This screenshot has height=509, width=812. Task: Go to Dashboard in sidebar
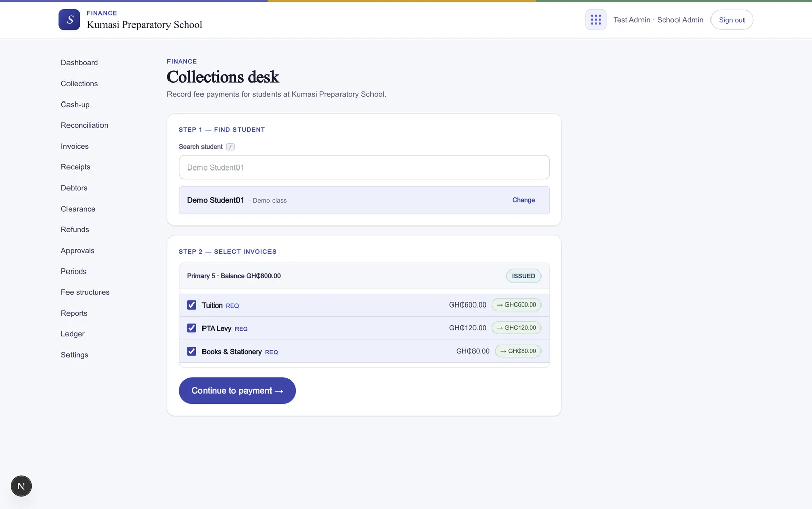coord(79,63)
